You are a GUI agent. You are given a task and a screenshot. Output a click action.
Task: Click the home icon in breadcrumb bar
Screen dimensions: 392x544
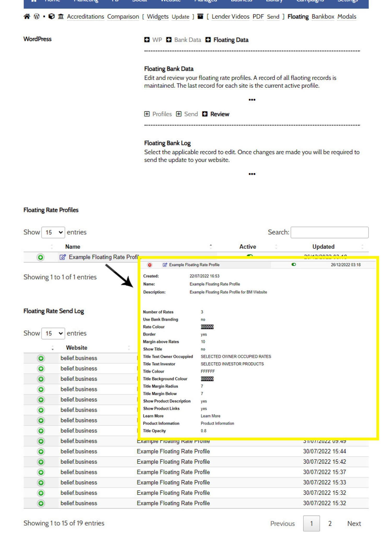[x=27, y=16]
